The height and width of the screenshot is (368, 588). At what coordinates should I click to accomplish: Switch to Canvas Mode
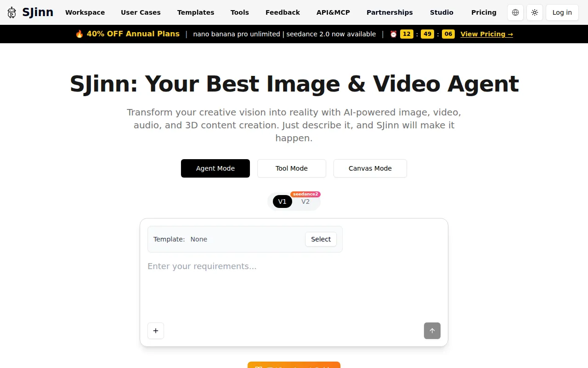point(370,168)
